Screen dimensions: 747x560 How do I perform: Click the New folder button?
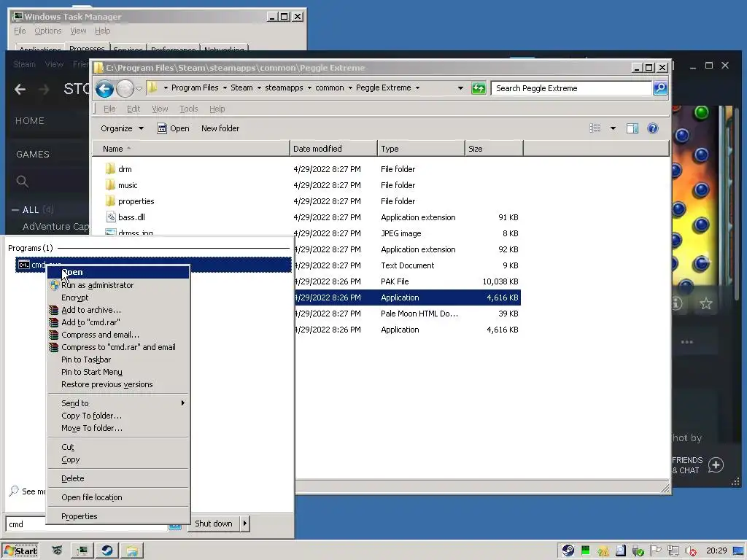pyautogui.click(x=220, y=128)
